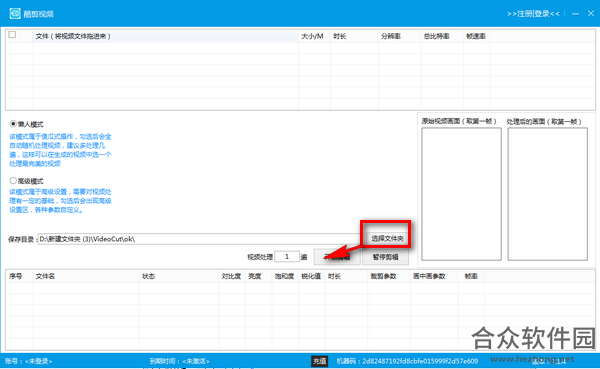Click the original video frame preview box

[x=461, y=194]
